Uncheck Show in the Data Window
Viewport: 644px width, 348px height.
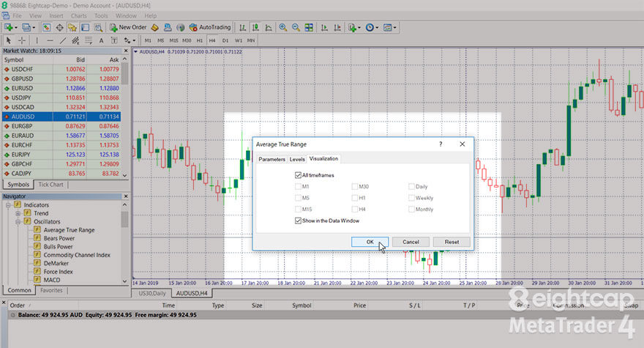298,221
